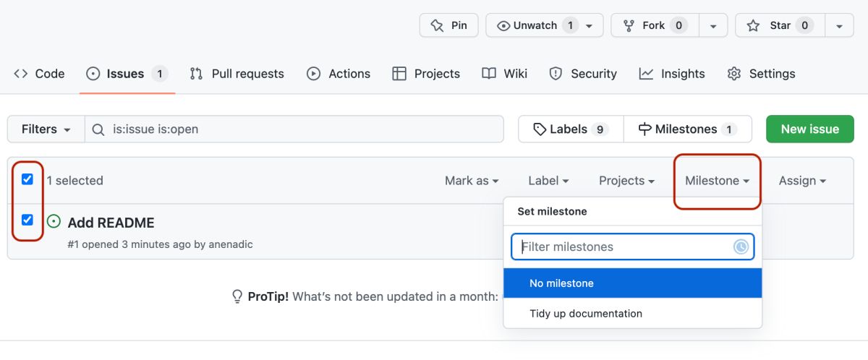The height and width of the screenshot is (360, 868).
Task: Create a New issue
Action: pyautogui.click(x=809, y=129)
